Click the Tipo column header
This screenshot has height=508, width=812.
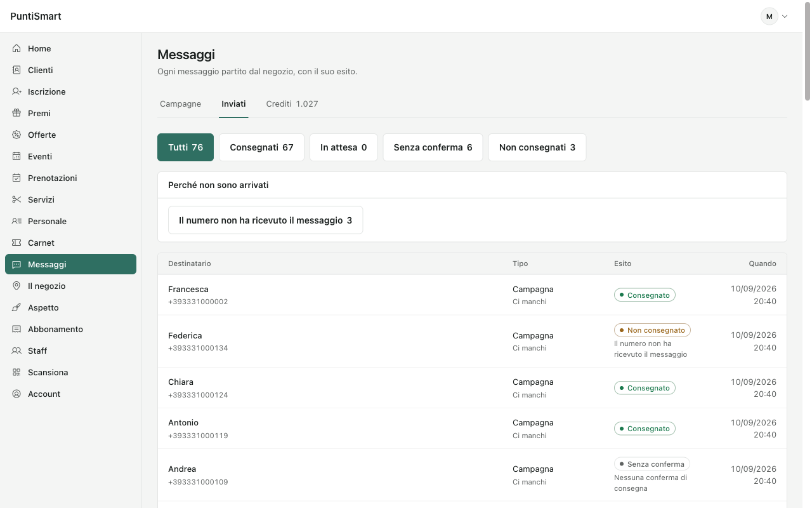(x=520, y=264)
